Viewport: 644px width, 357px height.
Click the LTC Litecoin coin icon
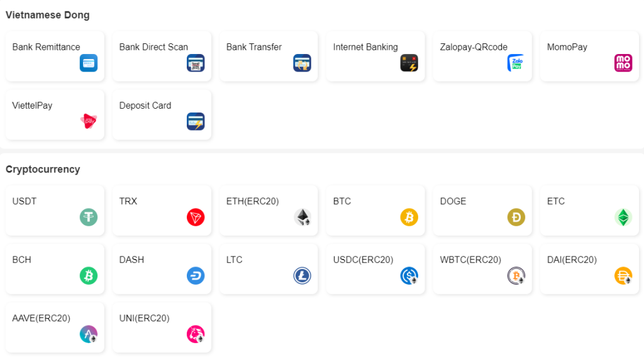pyautogui.click(x=303, y=276)
